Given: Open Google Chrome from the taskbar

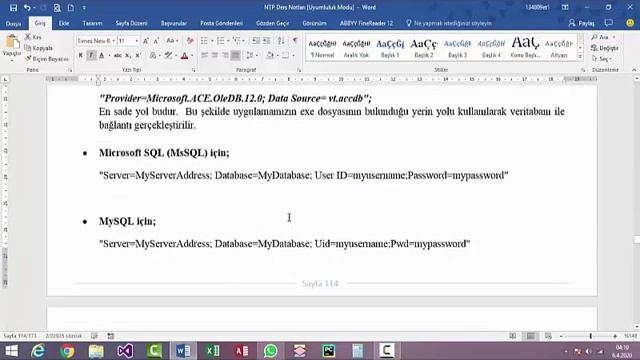Looking at the screenshot, I should [67, 351].
